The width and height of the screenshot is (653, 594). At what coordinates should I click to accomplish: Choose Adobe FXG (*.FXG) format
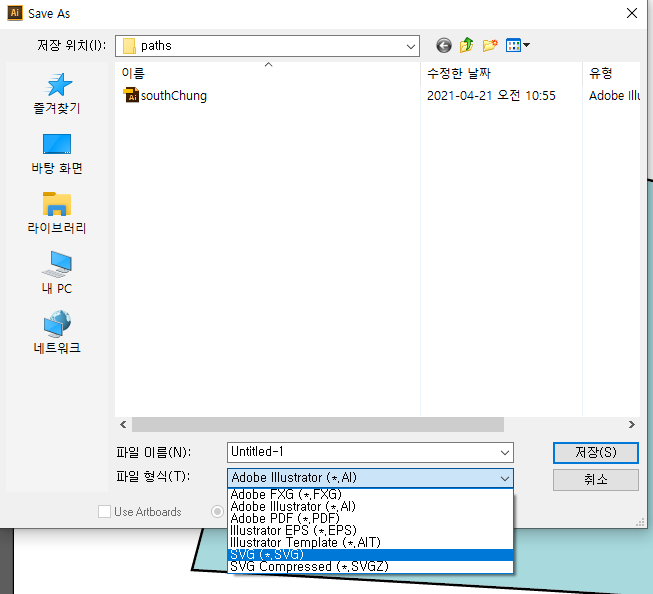(370, 494)
